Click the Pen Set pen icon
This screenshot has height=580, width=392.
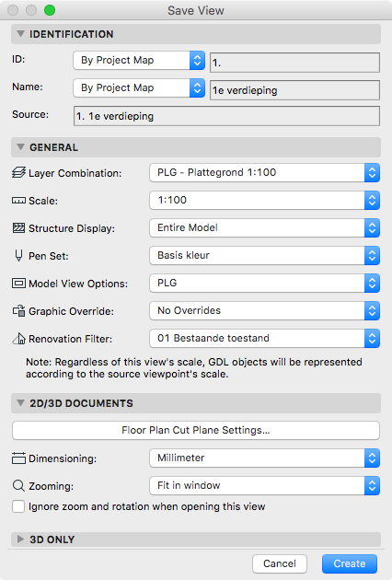[18, 256]
